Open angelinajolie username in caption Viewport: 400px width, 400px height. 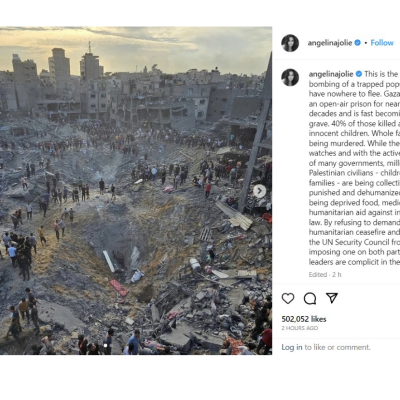pos(331,74)
